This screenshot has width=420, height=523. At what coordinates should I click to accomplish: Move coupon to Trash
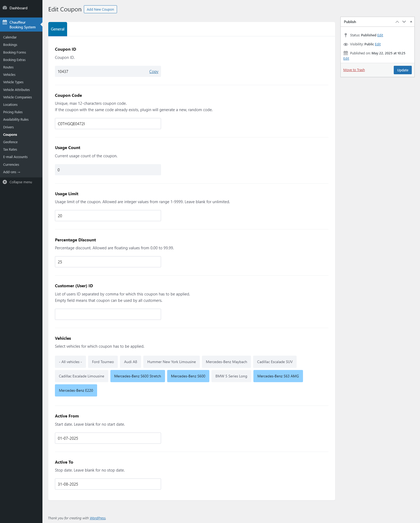coord(354,70)
